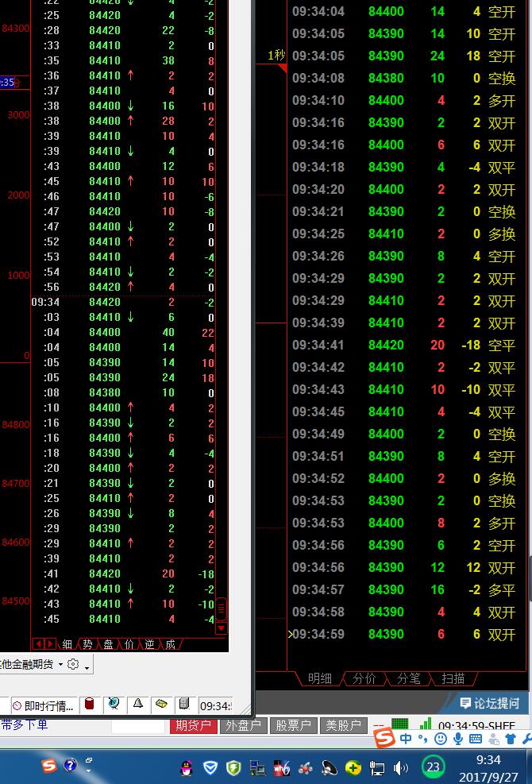Click the 股票户 account button
Viewport: 532px width, 784px height.
pos(293,725)
